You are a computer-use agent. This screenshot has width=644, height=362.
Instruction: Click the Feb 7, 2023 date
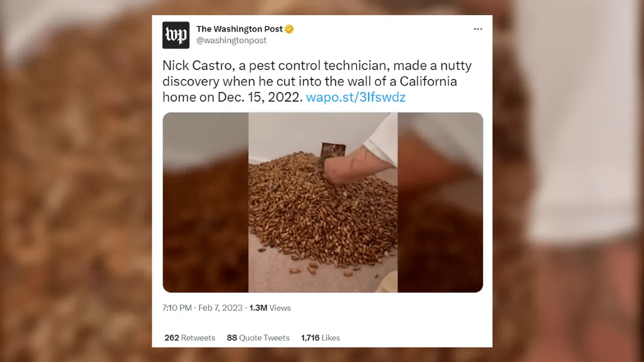[220, 308]
